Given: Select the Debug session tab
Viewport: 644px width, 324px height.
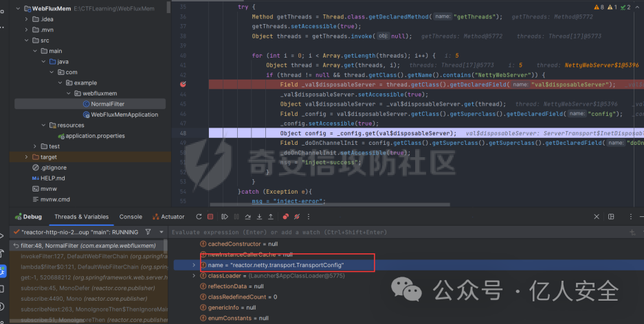Looking at the screenshot, I should 28,216.
